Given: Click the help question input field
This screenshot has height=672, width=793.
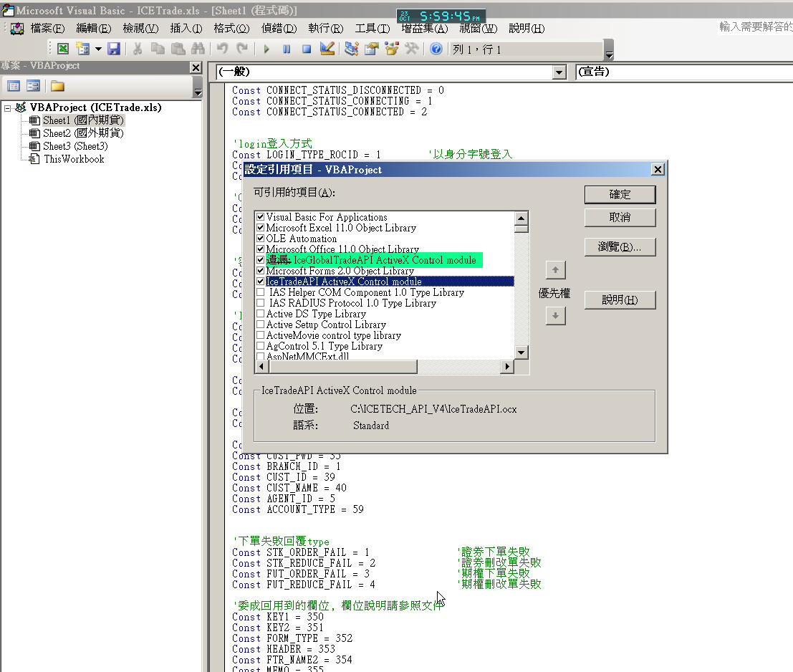Looking at the screenshot, I should coord(755,27).
